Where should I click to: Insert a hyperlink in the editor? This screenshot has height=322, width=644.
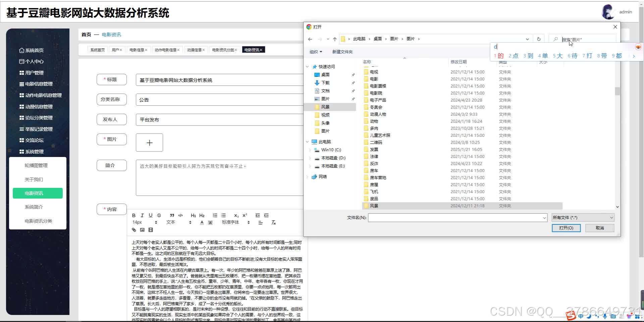pyautogui.click(x=134, y=230)
